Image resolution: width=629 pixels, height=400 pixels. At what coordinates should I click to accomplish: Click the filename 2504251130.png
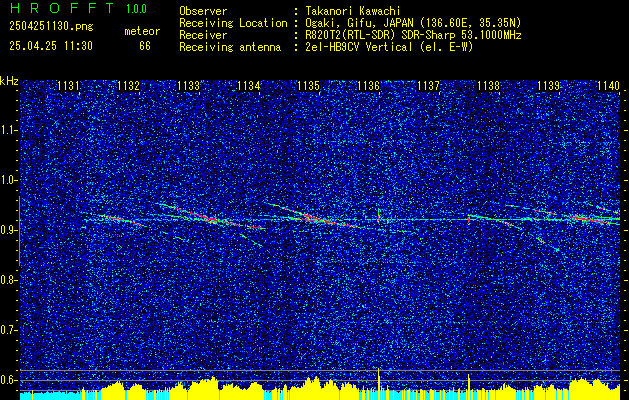(51, 27)
